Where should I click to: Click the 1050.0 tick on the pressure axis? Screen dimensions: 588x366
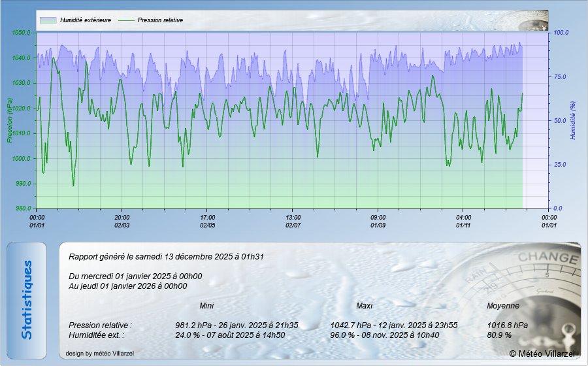coord(22,33)
